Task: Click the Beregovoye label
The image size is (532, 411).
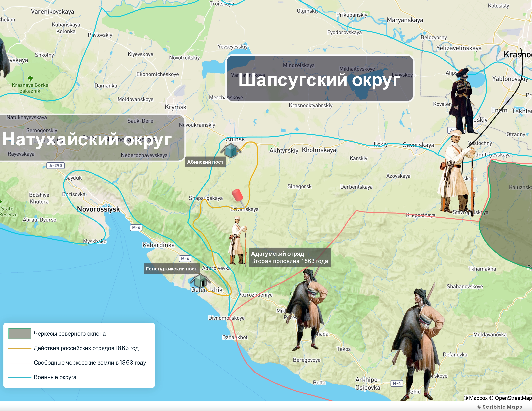Action: pos(307,360)
